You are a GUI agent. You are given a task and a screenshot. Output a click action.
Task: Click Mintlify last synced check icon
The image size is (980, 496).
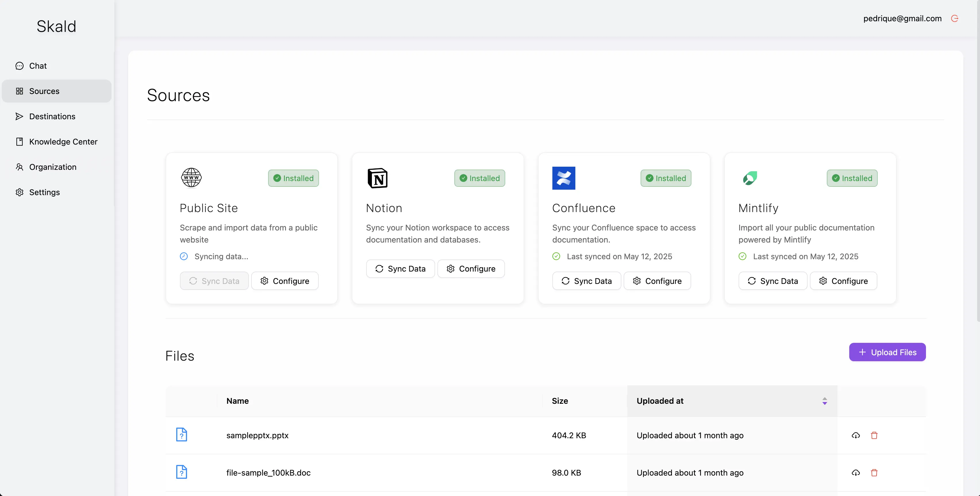(742, 256)
